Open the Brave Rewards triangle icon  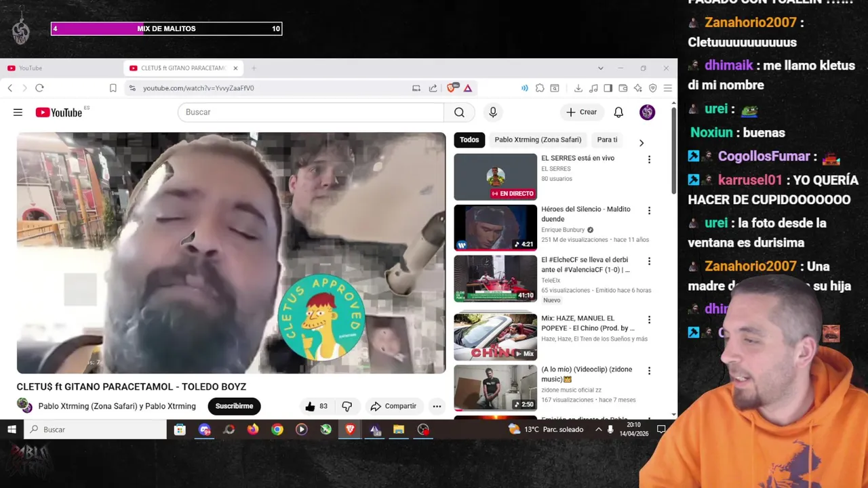tap(468, 88)
